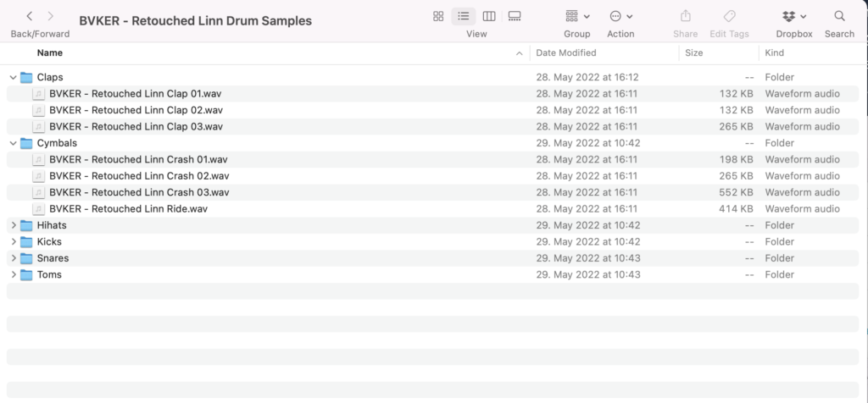Open the Dropbox toolbar menu
This screenshot has width=868, height=403.
(794, 17)
